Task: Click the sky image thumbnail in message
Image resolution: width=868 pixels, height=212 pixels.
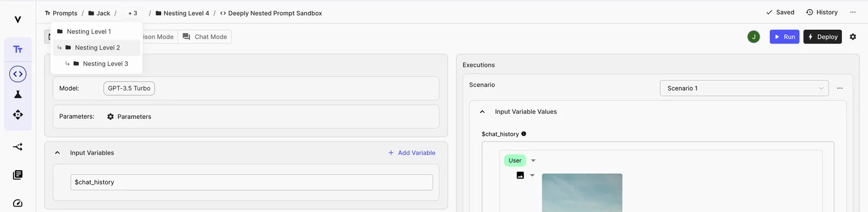Action: pos(582,192)
